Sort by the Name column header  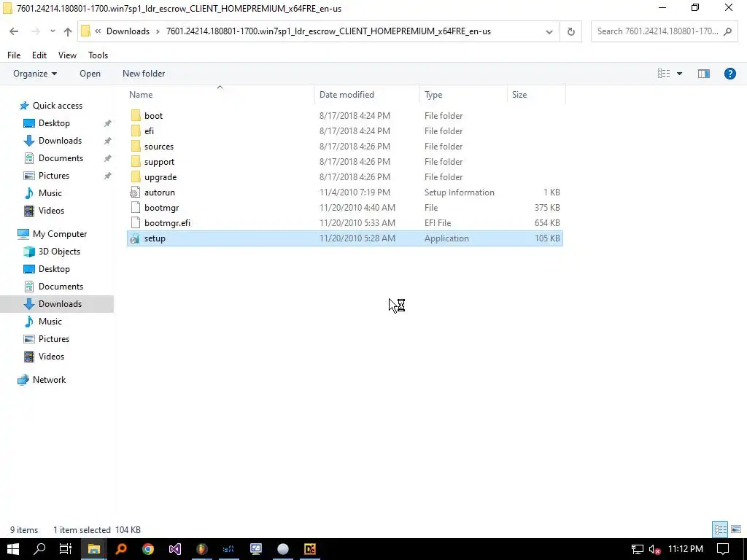pos(220,94)
